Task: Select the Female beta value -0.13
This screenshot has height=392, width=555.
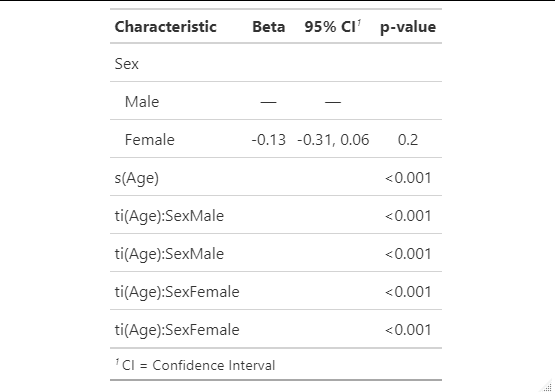Action: point(269,140)
